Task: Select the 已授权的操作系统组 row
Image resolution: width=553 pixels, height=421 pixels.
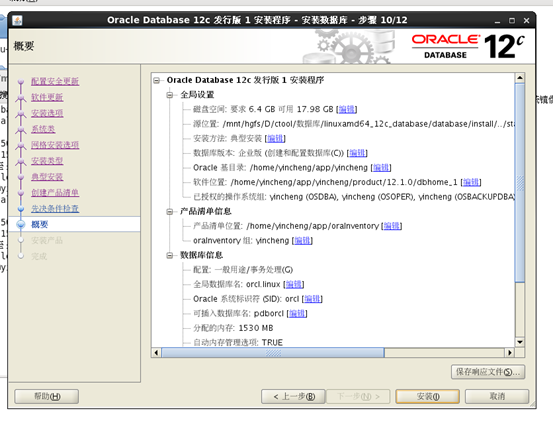Action: [354, 197]
